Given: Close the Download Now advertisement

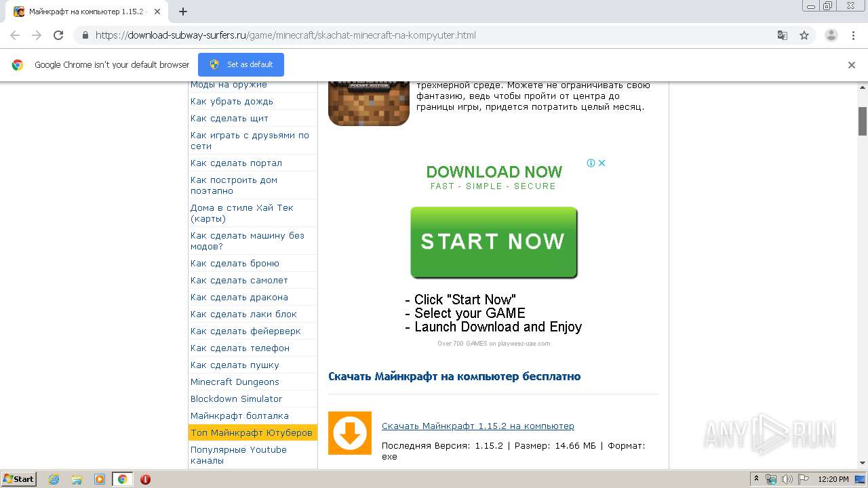Looking at the screenshot, I should pyautogui.click(x=601, y=163).
